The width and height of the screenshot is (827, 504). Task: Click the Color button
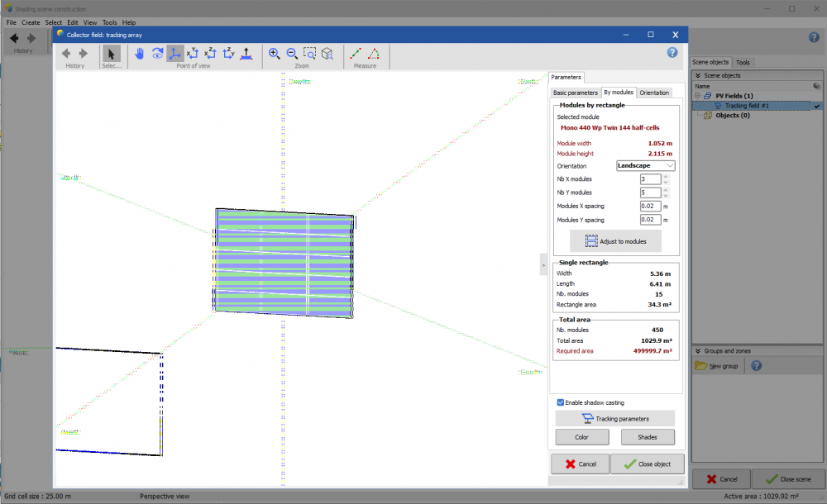(x=582, y=437)
